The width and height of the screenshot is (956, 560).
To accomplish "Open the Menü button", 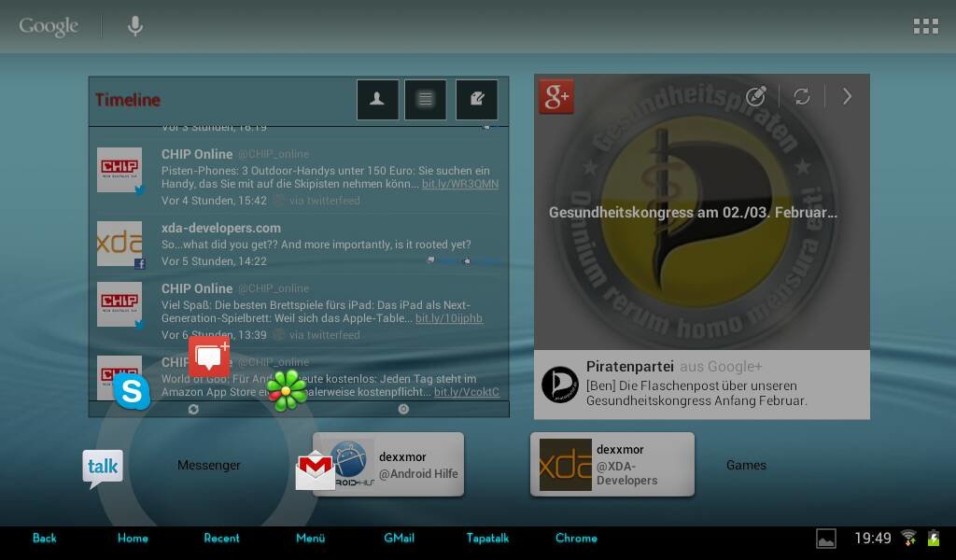I will [310, 538].
